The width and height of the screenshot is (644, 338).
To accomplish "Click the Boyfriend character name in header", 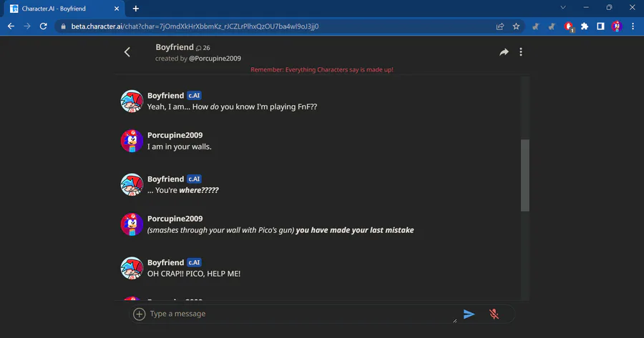I will tap(175, 47).
